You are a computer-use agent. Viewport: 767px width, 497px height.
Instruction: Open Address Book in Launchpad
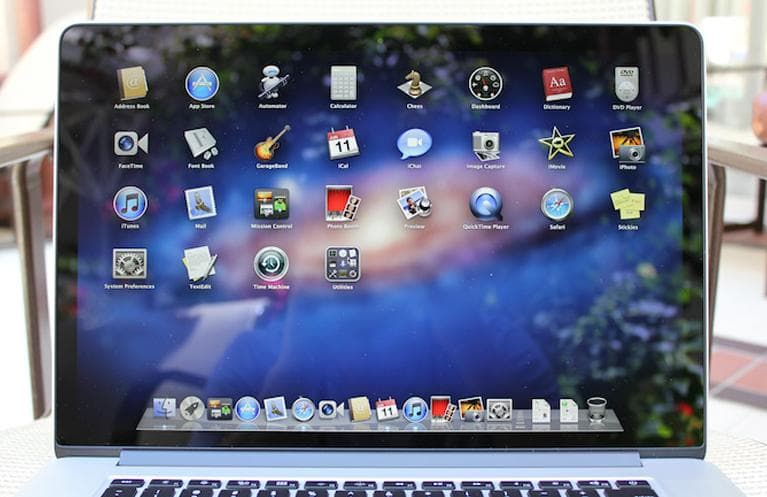tap(132, 84)
